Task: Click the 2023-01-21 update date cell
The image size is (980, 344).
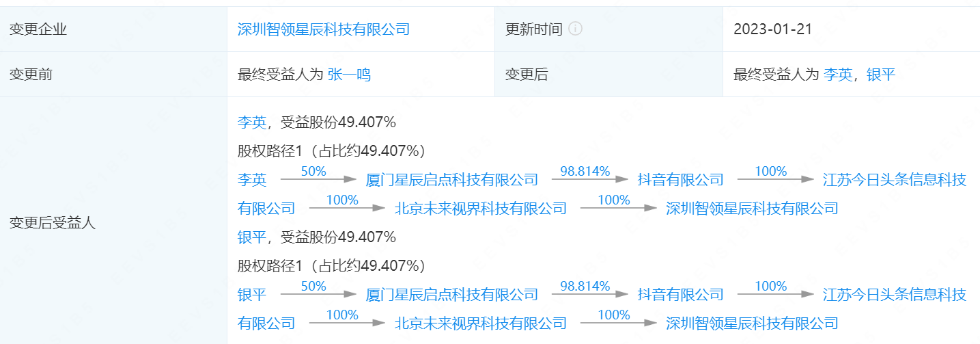Action: tap(772, 29)
